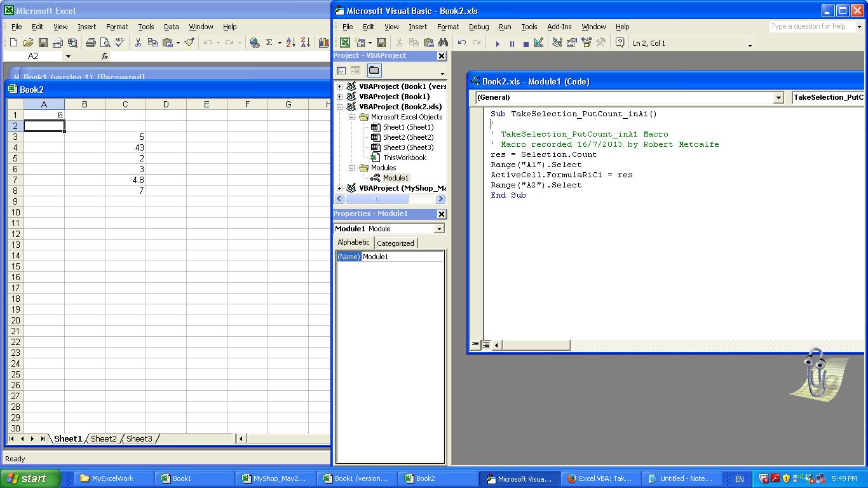Click View Microsoft Excel icon in VB toolbar
The height and width of the screenshot is (488, 868).
(344, 43)
